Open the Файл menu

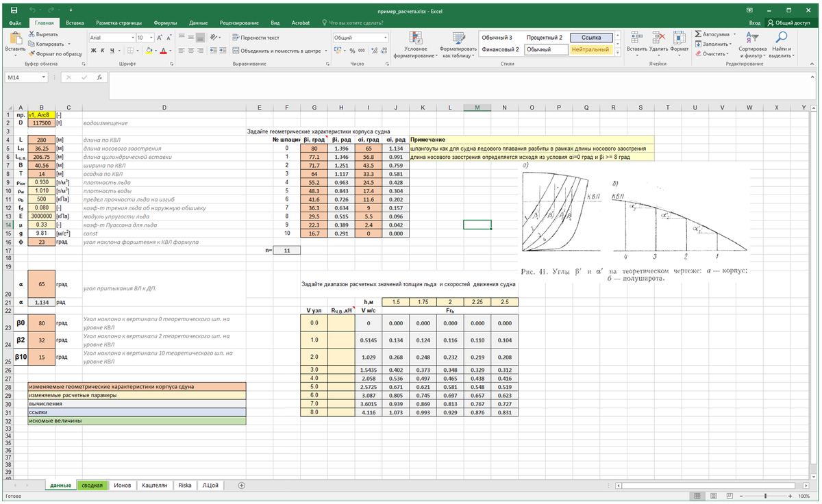click(15, 23)
